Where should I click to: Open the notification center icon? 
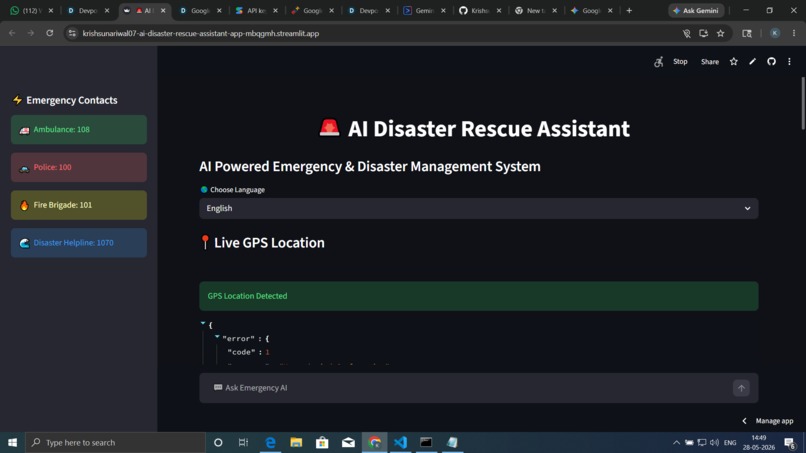[x=790, y=443]
